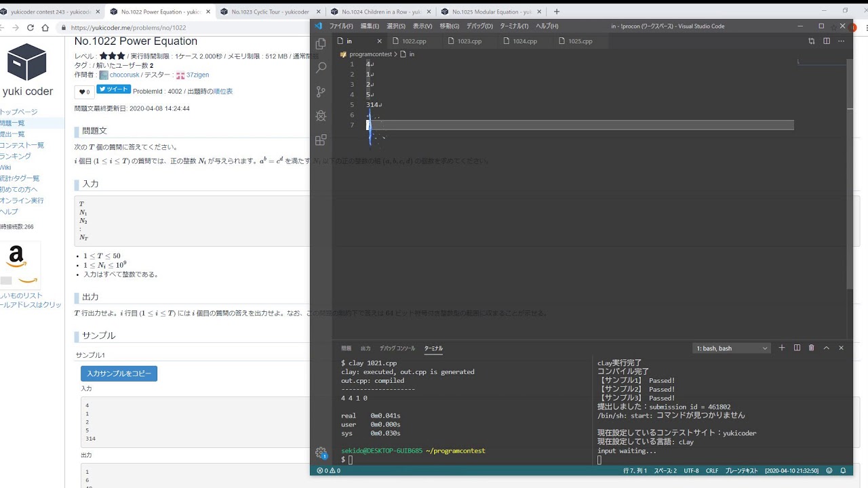Screen dimensions: 868x488
Task: Open the Debug view in the activity bar
Action: pyautogui.click(x=321, y=116)
